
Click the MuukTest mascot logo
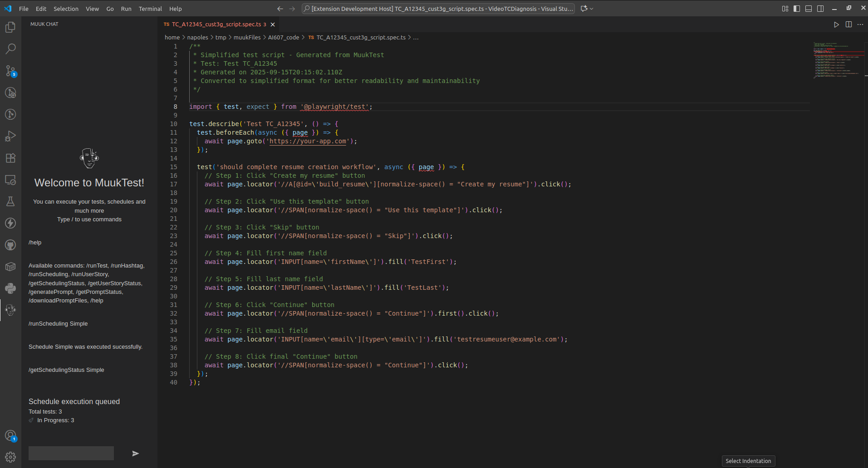click(89, 158)
